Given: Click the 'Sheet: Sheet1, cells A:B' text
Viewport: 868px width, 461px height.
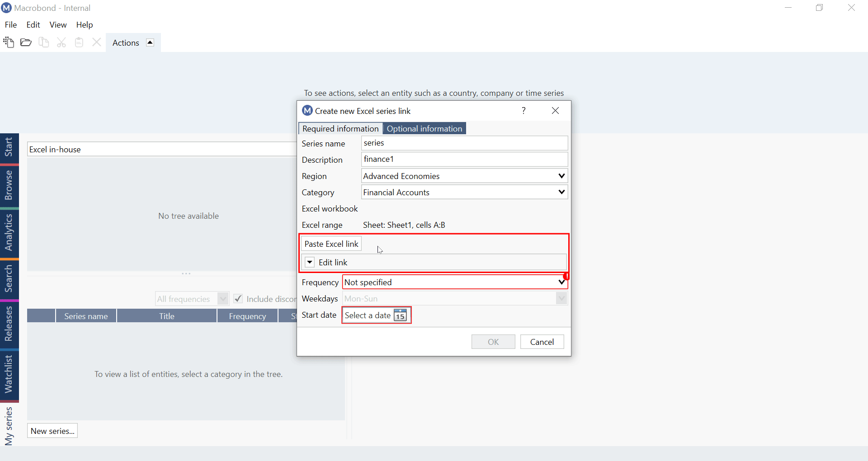Looking at the screenshot, I should pyautogui.click(x=404, y=225).
